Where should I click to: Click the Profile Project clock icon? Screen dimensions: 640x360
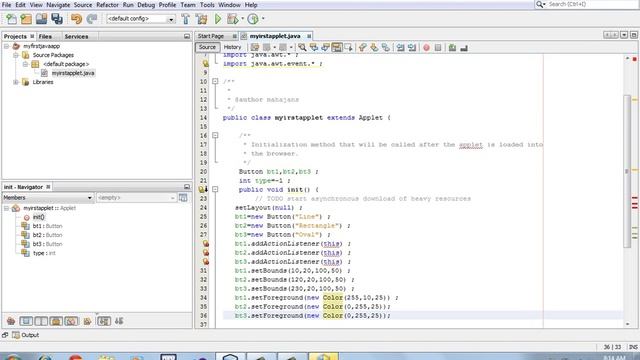click(x=253, y=19)
